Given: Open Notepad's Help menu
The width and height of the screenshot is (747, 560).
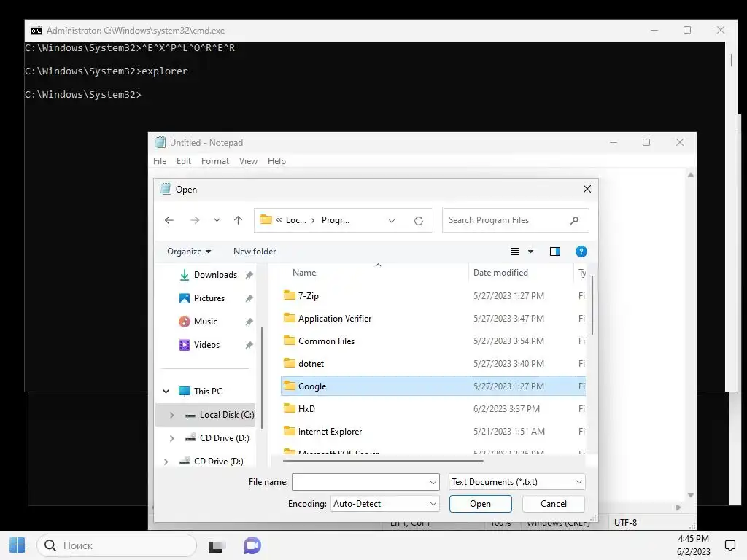Looking at the screenshot, I should [x=276, y=161].
